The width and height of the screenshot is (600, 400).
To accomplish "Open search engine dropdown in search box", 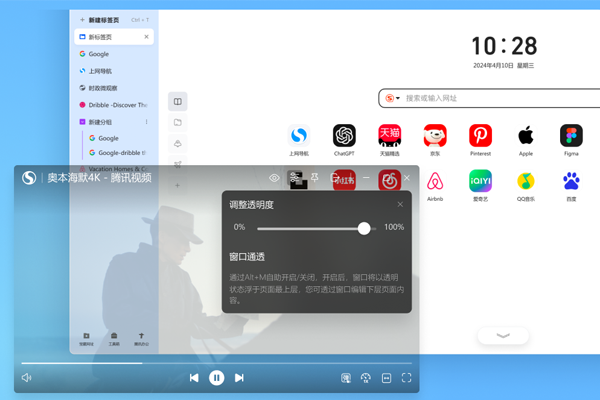I will [393, 98].
